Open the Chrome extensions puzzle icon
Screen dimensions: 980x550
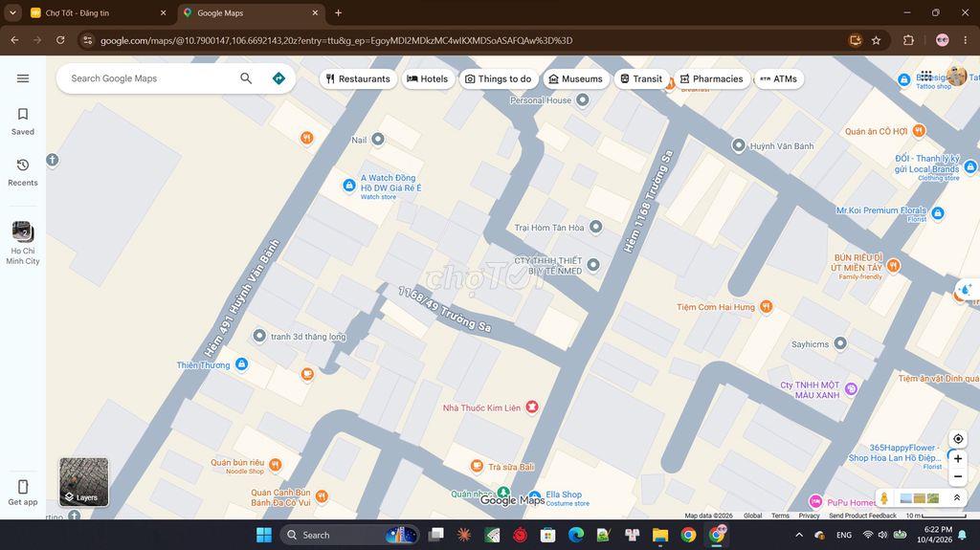click(x=909, y=40)
